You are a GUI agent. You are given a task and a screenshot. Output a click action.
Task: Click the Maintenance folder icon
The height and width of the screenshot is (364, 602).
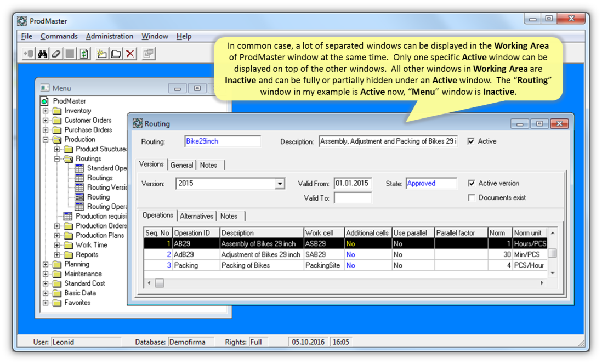[57, 274]
